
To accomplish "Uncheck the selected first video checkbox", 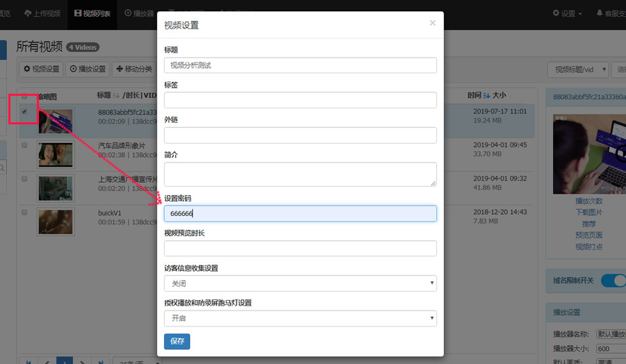I will (24, 111).
